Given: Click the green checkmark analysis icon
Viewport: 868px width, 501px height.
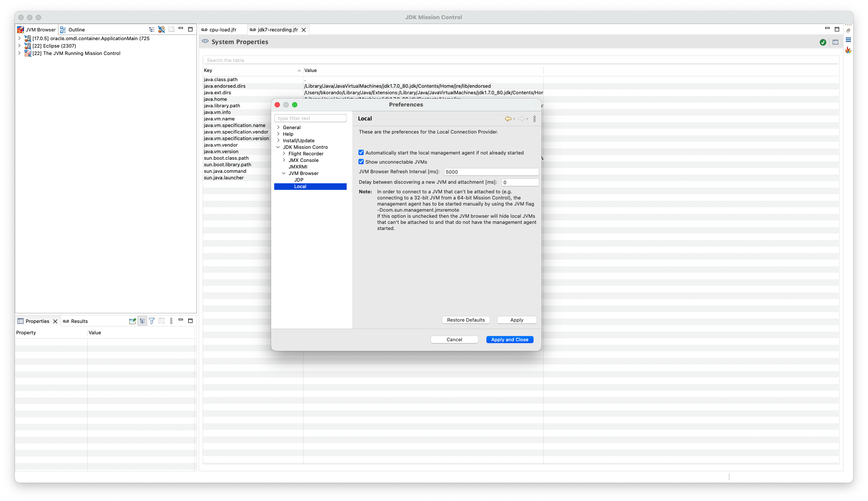Looking at the screenshot, I should point(823,42).
